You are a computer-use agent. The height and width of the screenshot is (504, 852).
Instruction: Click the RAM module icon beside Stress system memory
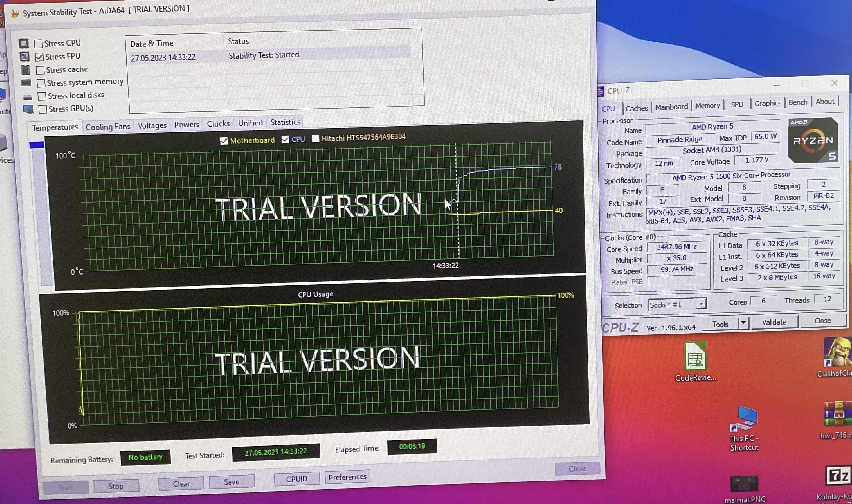point(26,83)
